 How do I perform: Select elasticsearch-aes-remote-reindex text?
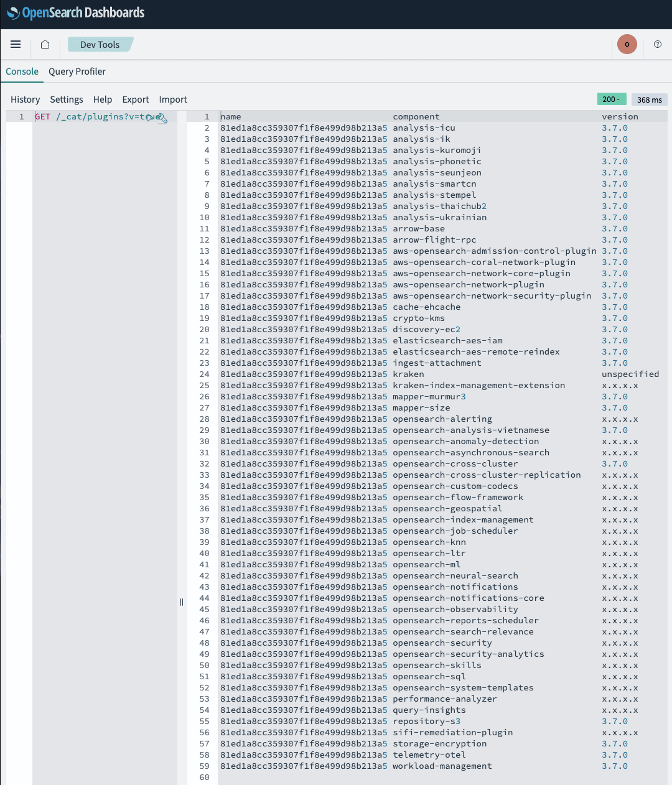(x=476, y=351)
